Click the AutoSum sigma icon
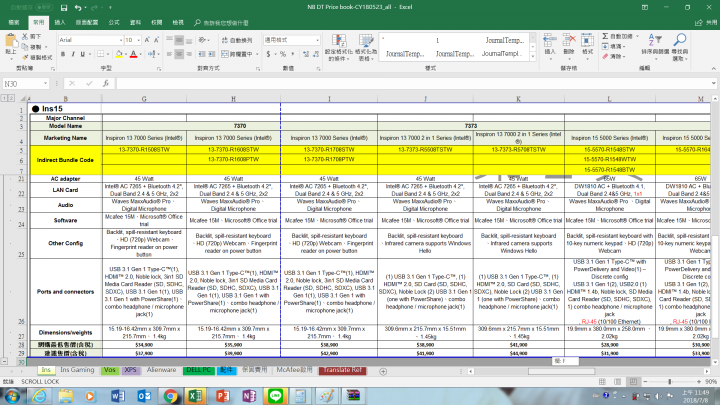This screenshot has width=720, height=405. 605,36
